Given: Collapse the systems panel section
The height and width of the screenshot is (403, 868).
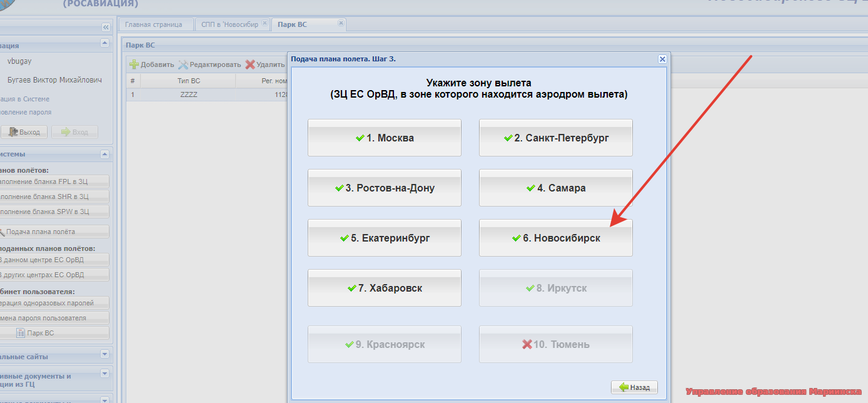Looking at the screenshot, I should [x=104, y=154].
